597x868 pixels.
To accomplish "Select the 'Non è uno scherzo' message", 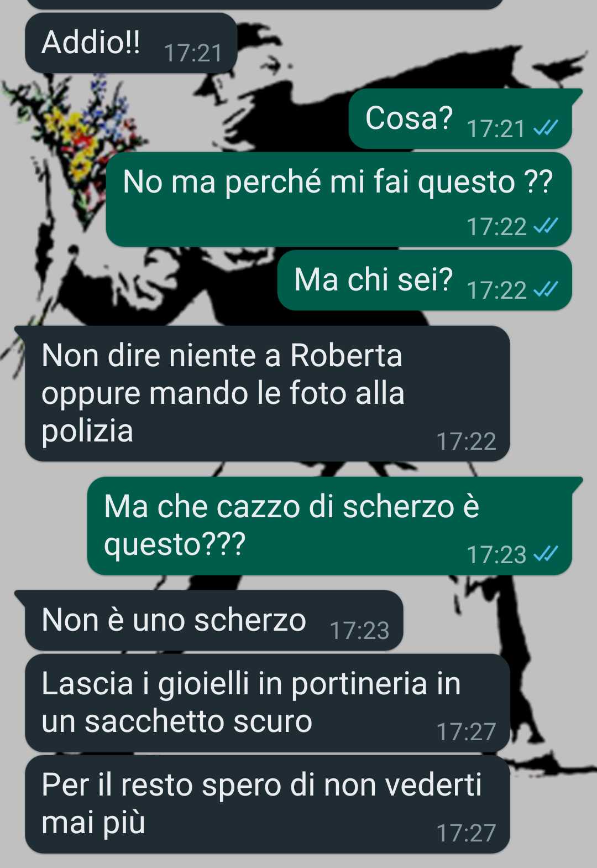I will 214,621.
